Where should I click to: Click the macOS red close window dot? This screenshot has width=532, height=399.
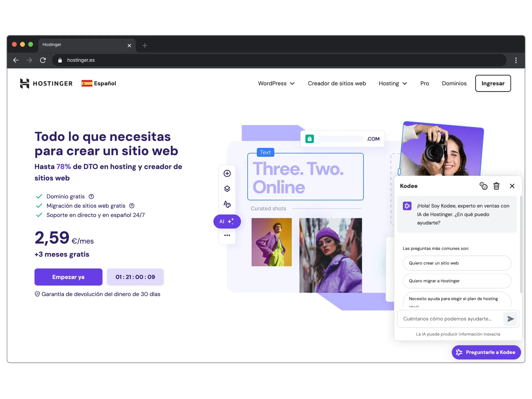14,44
